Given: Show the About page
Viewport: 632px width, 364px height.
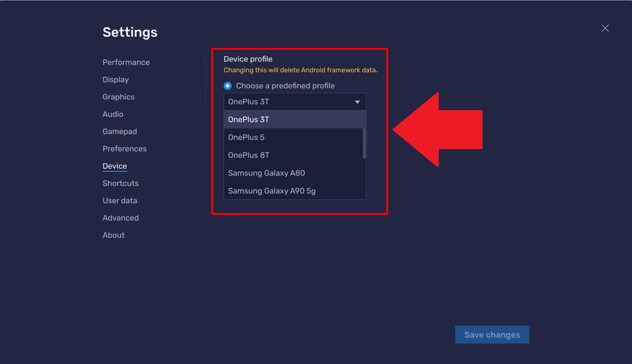Looking at the screenshot, I should click(x=113, y=236).
